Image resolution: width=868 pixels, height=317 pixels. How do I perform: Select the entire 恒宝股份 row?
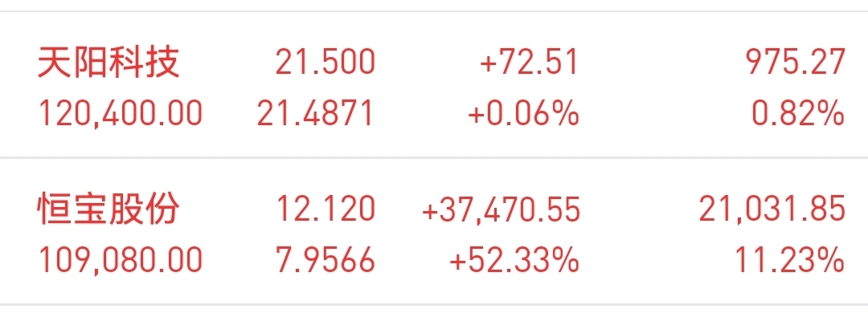tap(434, 231)
